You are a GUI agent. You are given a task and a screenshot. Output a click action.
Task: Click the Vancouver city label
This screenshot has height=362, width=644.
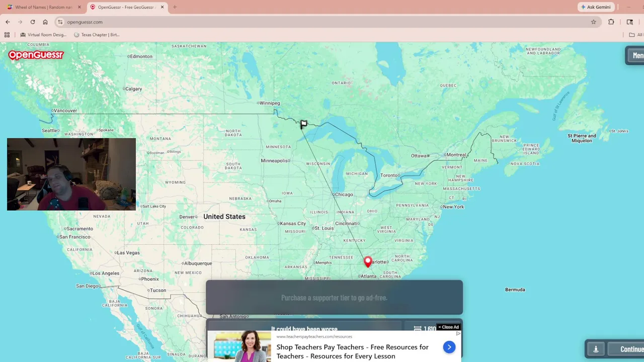coord(64,111)
